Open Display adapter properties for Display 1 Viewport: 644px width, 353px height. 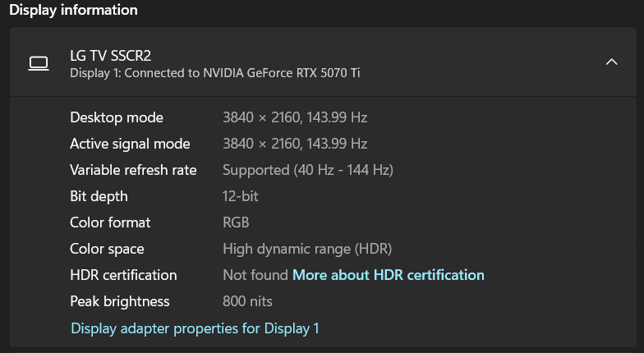click(x=195, y=328)
